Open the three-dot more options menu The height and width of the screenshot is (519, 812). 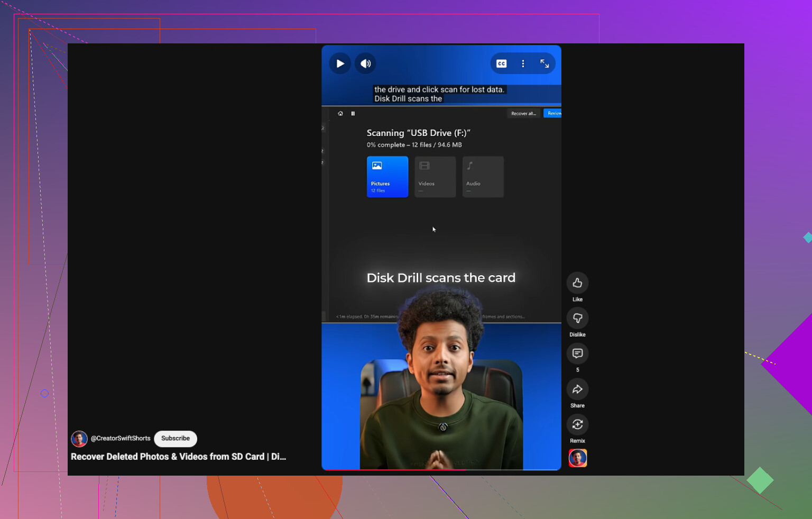(x=523, y=63)
